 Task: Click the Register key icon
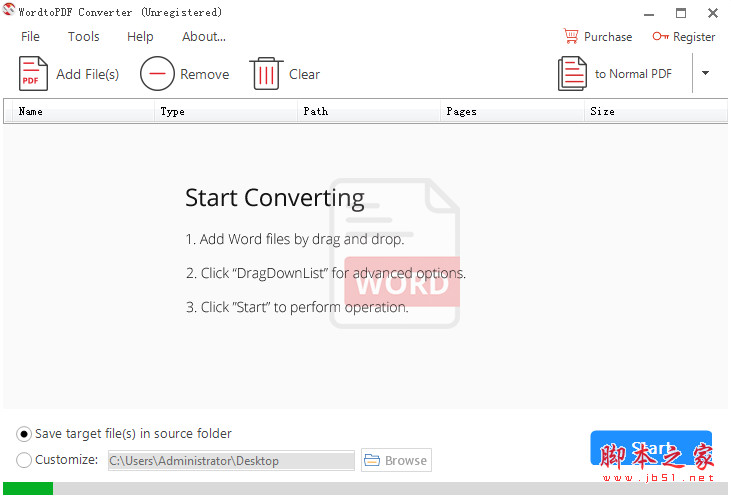click(x=660, y=36)
